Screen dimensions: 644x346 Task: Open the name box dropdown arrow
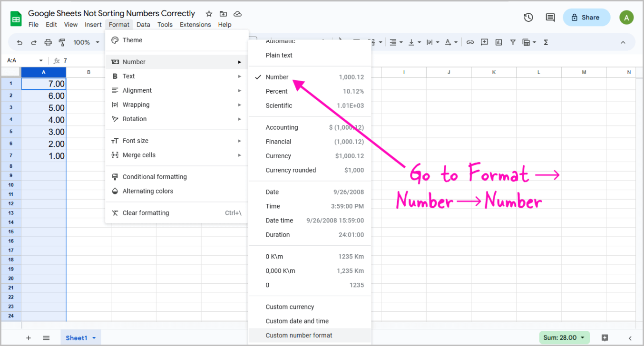coord(41,61)
